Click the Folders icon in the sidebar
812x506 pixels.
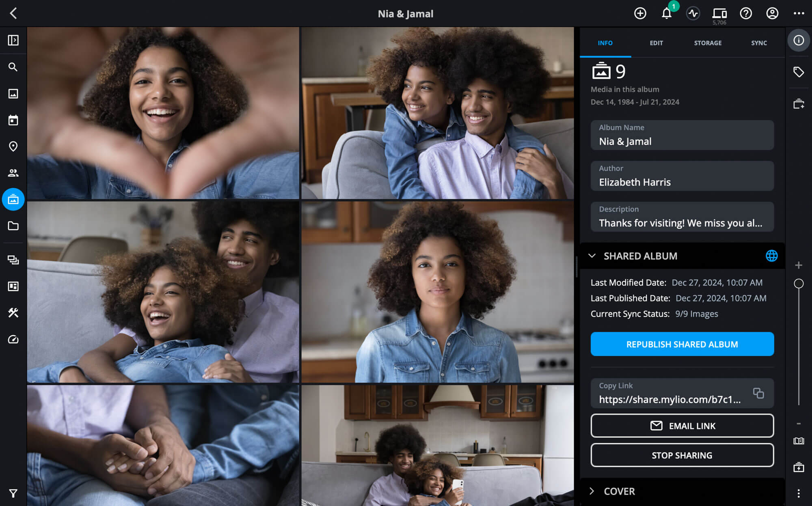13,226
